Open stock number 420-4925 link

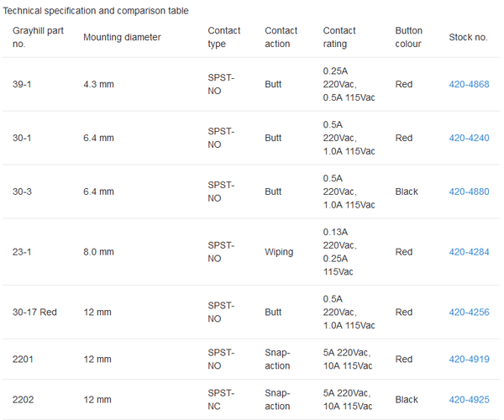click(x=469, y=400)
